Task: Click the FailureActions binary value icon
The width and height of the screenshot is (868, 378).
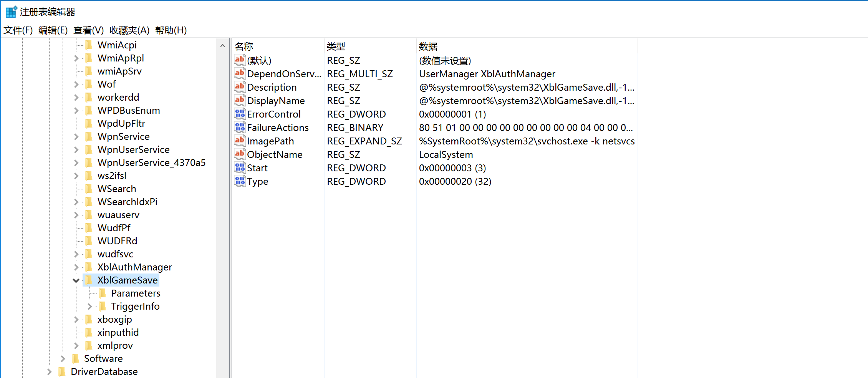Action: (240, 128)
